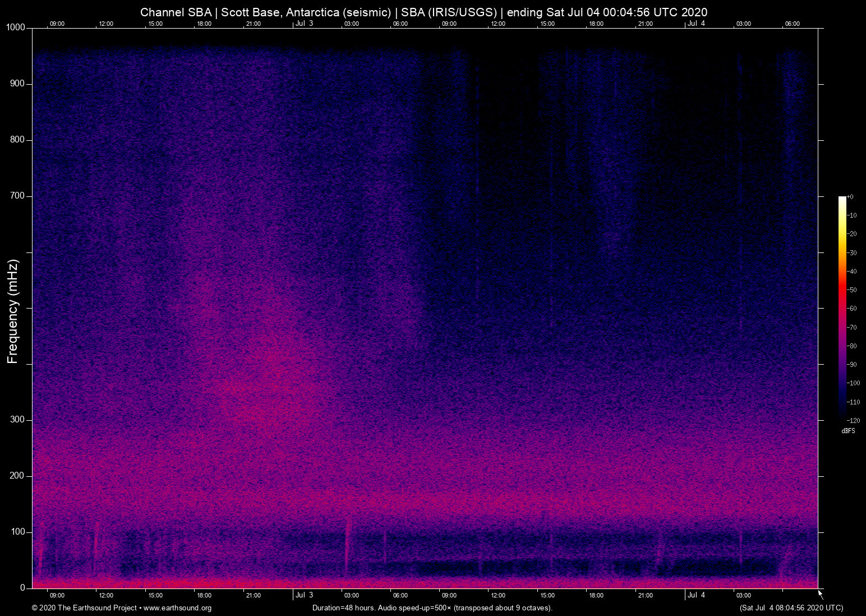866x616 pixels.
Task: Open the www.earthsound.org link
Action: (177, 608)
